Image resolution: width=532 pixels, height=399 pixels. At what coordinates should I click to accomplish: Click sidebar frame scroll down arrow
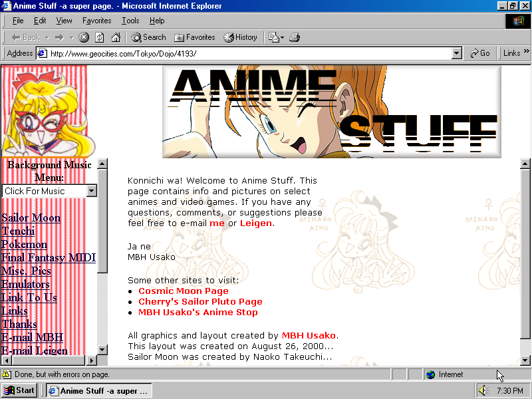point(102,350)
